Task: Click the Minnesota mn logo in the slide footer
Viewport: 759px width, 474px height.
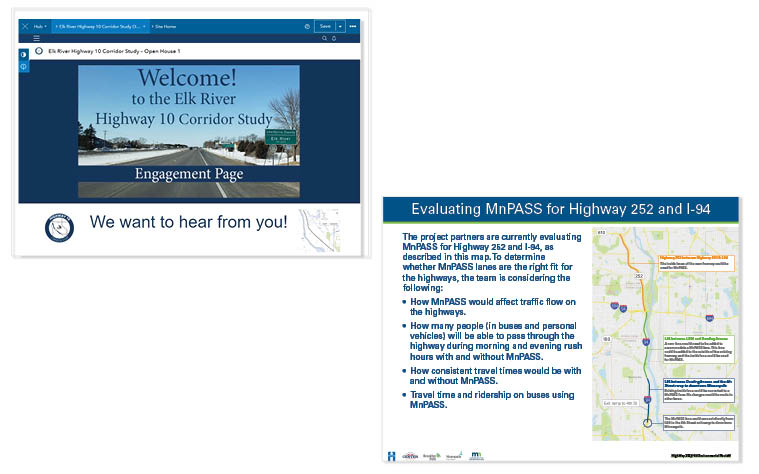Action: (x=476, y=456)
